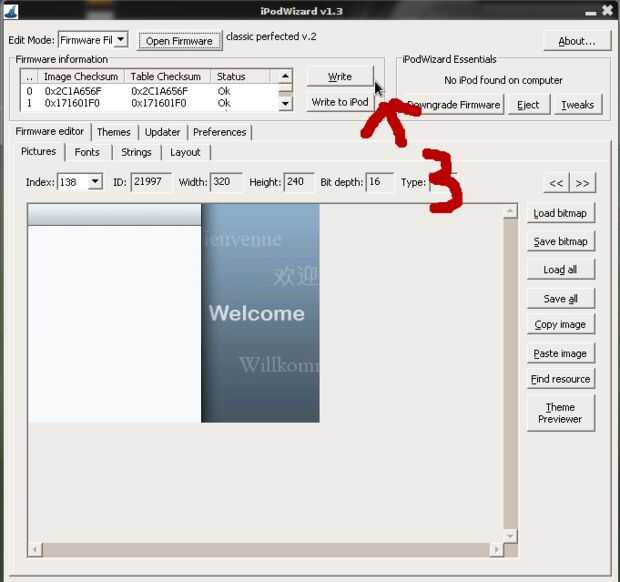Click firmware list scroll down arrow
The image size is (620, 582).
pyautogui.click(x=285, y=104)
